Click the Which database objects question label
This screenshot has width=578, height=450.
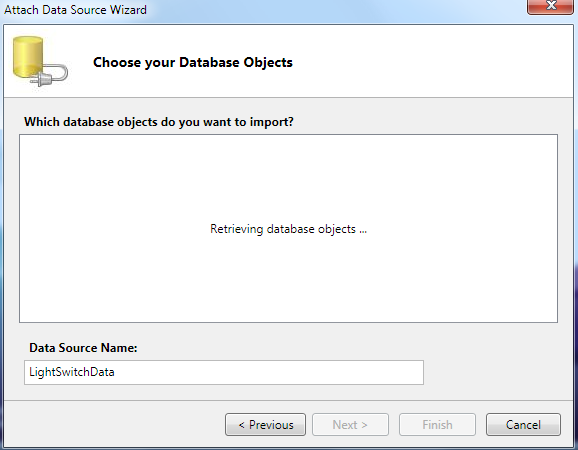[159, 122]
